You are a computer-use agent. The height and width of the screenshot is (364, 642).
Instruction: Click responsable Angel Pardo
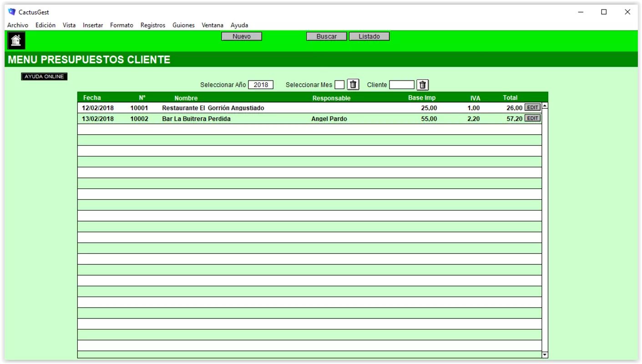pos(329,119)
